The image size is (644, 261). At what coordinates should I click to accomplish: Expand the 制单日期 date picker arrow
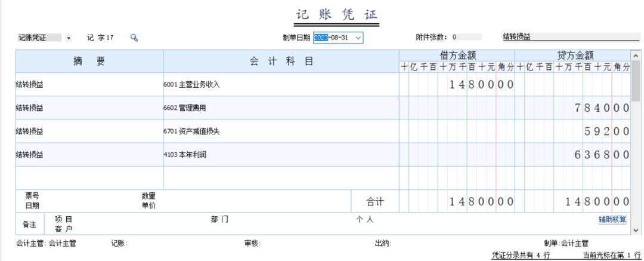click(x=358, y=38)
